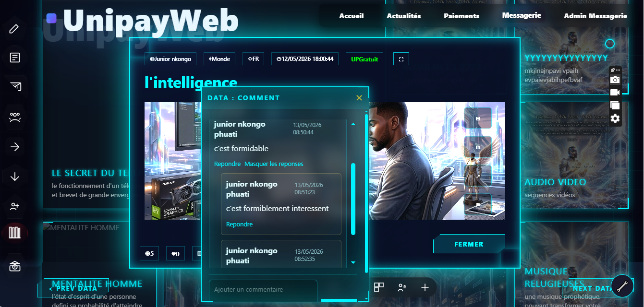Select the down arrow sidebar icon
Viewport: 644px width, 307px height.
pyautogui.click(x=14, y=177)
